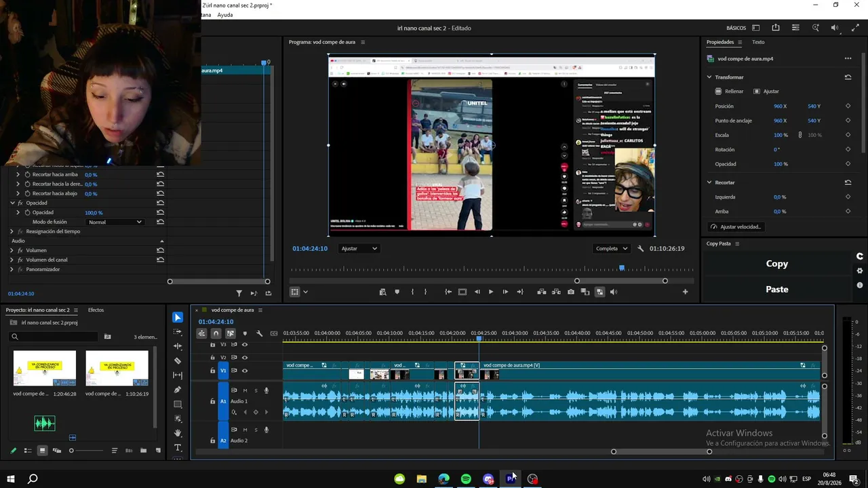Select the Selection arrow tool
Image resolution: width=868 pixels, height=488 pixels.
click(x=178, y=317)
